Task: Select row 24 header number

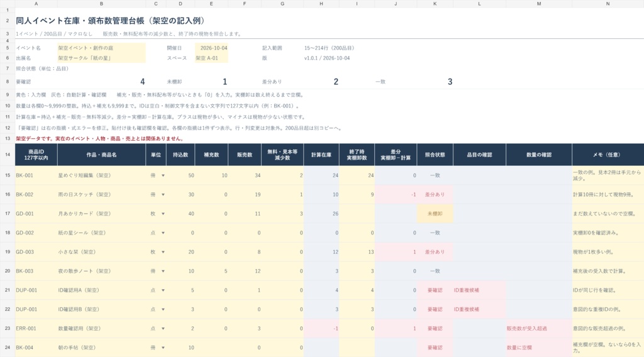Action: tap(8, 348)
